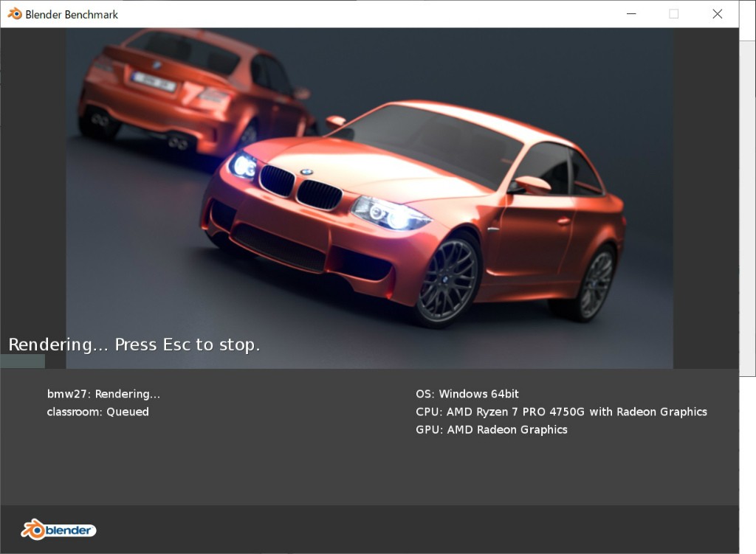Click the 'GPU: AMD Radeon Graphics' line

point(491,430)
